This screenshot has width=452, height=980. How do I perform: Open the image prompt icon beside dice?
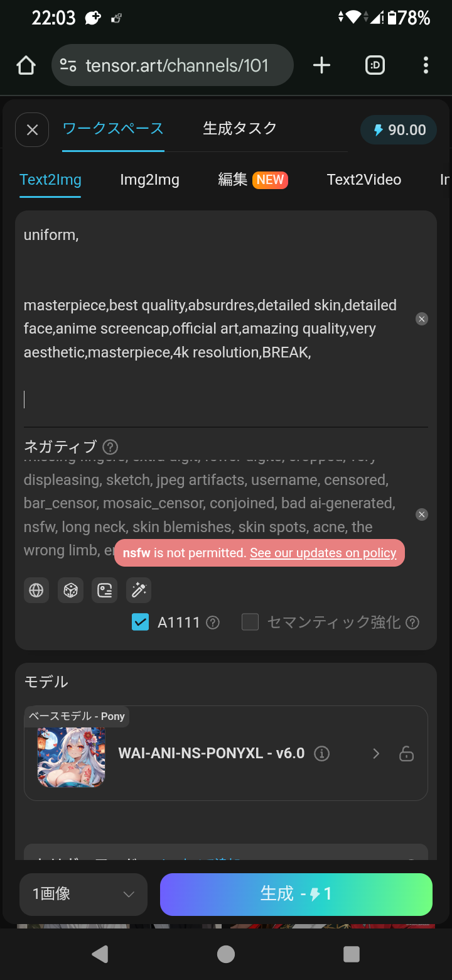pos(104,591)
